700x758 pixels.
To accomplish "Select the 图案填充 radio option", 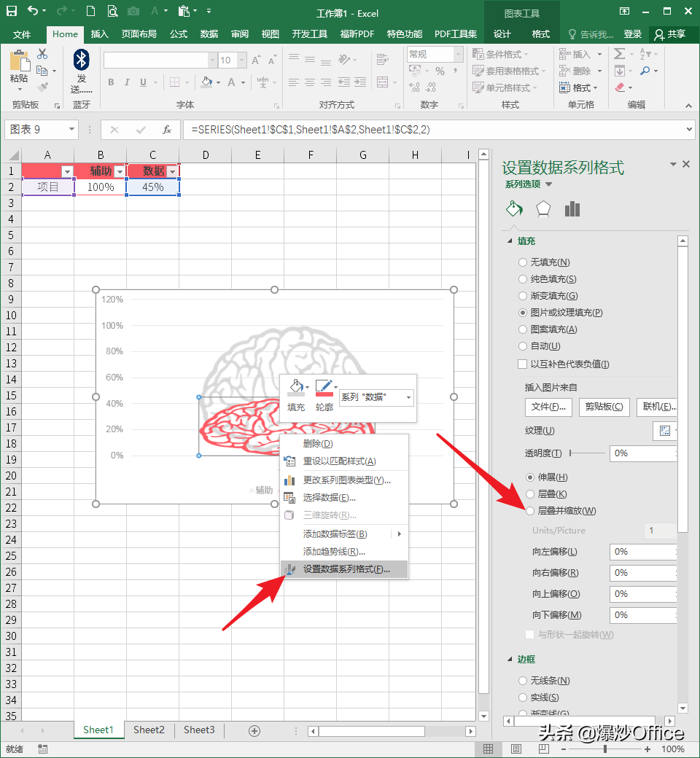I will tap(523, 329).
